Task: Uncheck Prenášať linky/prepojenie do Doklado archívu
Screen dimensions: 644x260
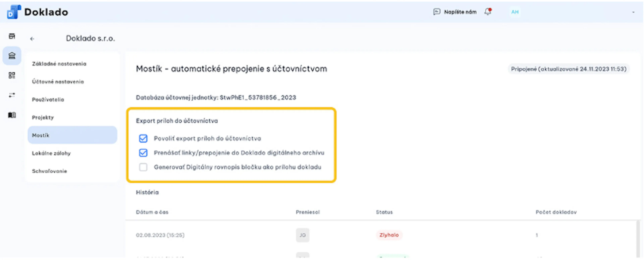Action: click(x=143, y=153)
